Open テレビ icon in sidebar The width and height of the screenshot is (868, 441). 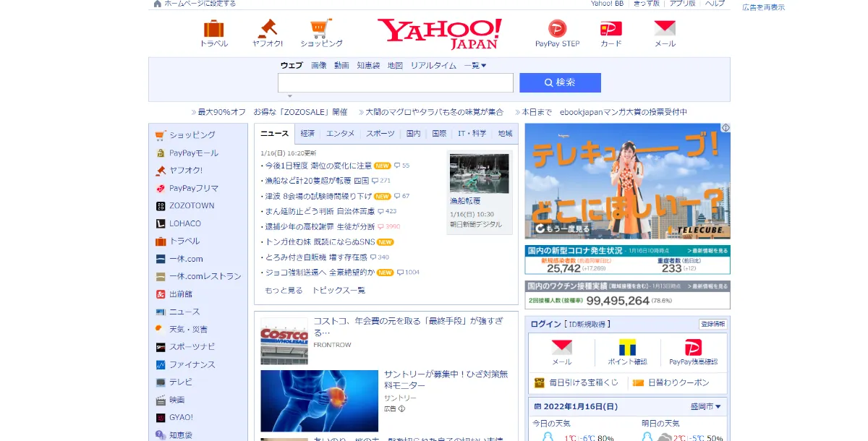(x=161, y=382)
